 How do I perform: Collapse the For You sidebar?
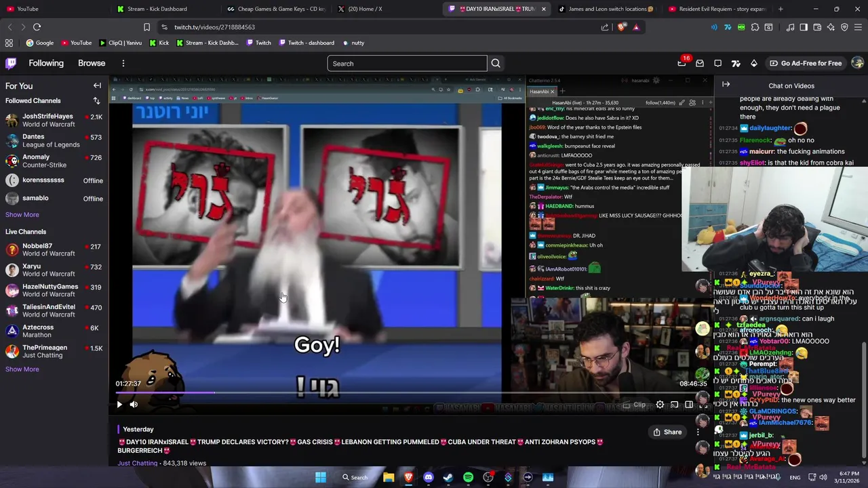(97, 86)
